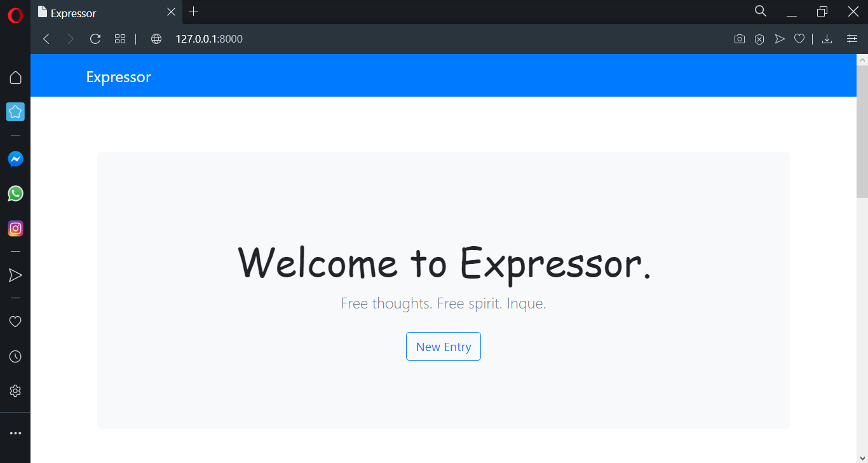Image resolution: width=868 pixels, height=463 pixels.
Task: Open the Home sidebar icon
Action: 15,78
